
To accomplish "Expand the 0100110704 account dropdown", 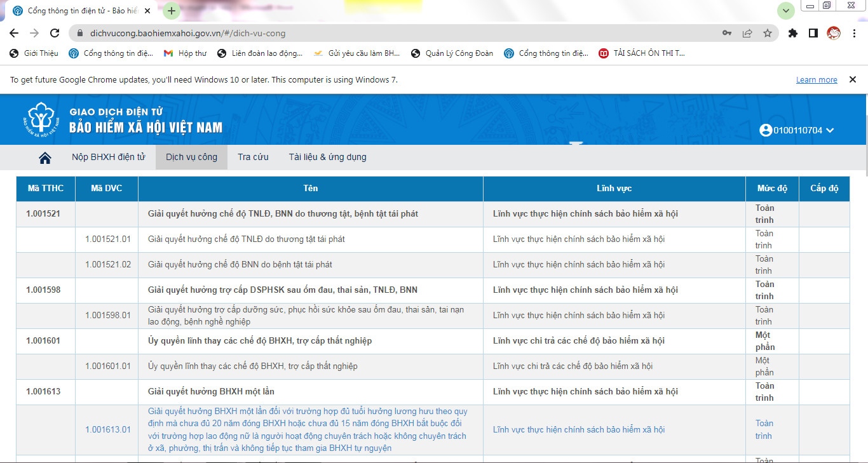I will coord(797,130).
